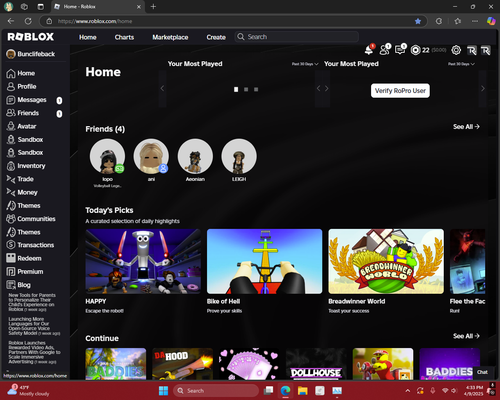500x400 pixels.
Task: Open the Roblox settings gear
Action: (456, 50)
